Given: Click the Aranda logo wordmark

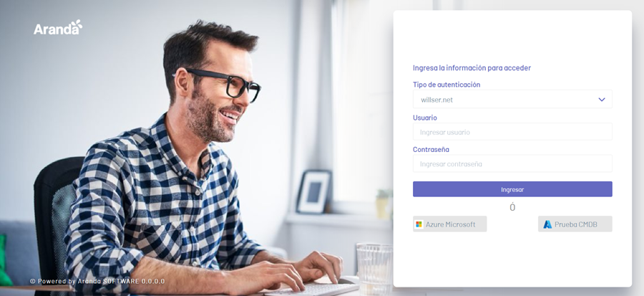Looking at the screenshot, I should click(x=58, y=27).
